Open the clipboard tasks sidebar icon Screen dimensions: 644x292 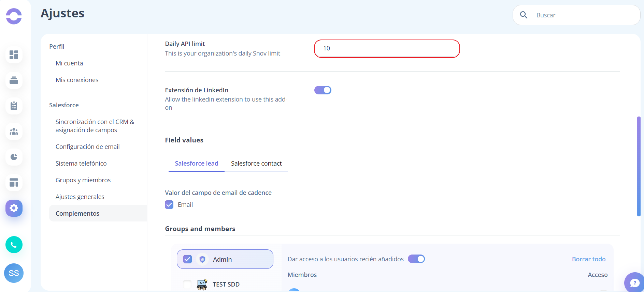pyautogui.click(x=14, y=106)
